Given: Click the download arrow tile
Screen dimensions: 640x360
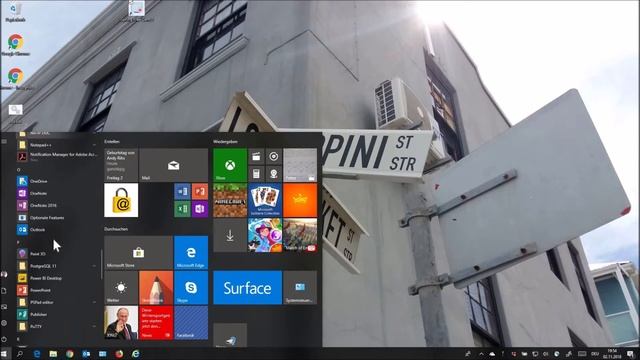Looking at the screenshot, I should (230, 235).
